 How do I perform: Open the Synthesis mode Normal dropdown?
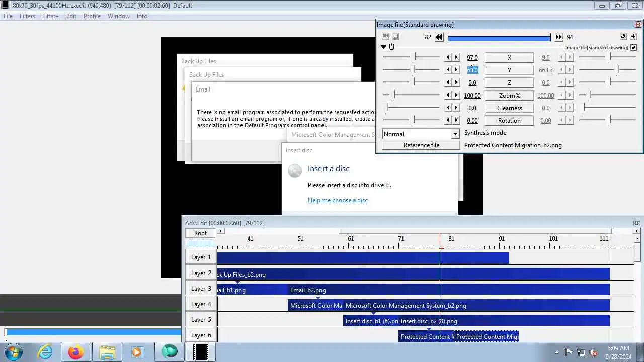pyautogui.click(x=421, y=134)
